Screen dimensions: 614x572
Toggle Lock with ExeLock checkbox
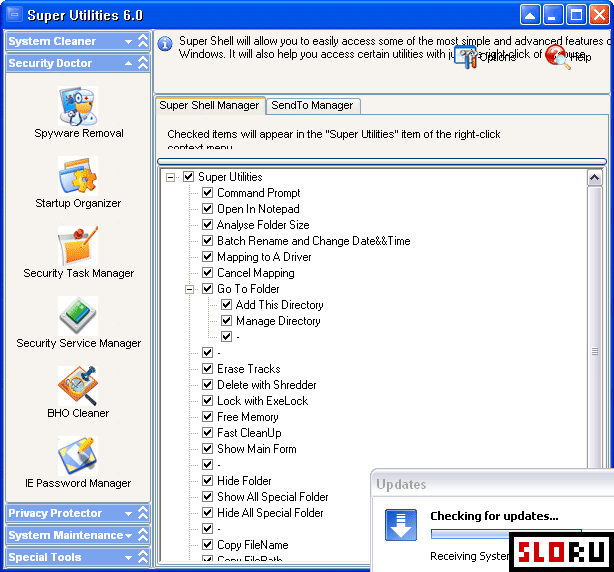pyautogui.click(x=208, y=401)
